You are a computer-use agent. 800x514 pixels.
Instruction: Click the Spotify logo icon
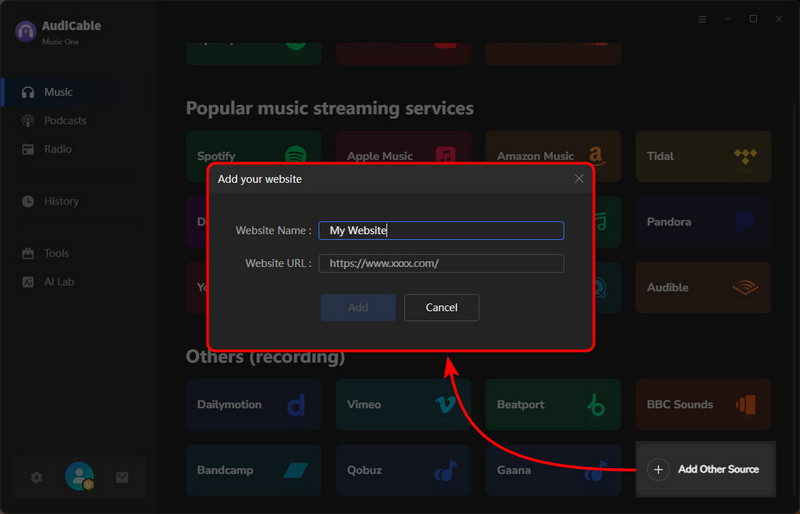click(296, 155)
